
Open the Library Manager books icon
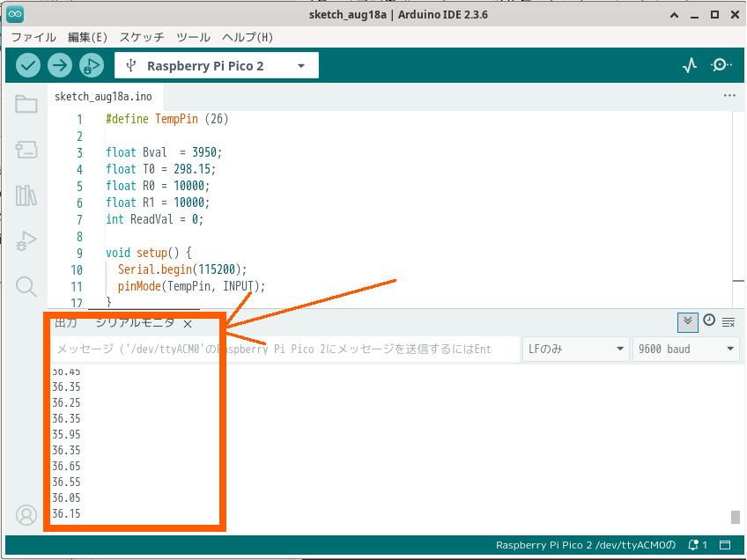[26, 195]
